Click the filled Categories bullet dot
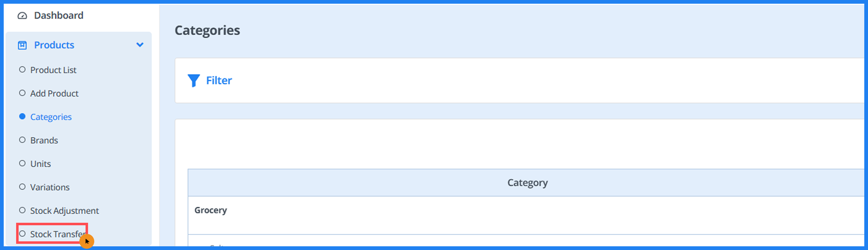This screenshot has height=250, width=868. coord(22,116)
